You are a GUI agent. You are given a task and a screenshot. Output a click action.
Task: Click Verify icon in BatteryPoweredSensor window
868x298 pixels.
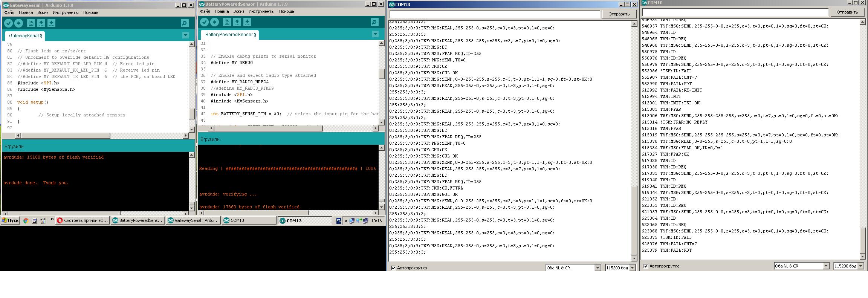204,22
